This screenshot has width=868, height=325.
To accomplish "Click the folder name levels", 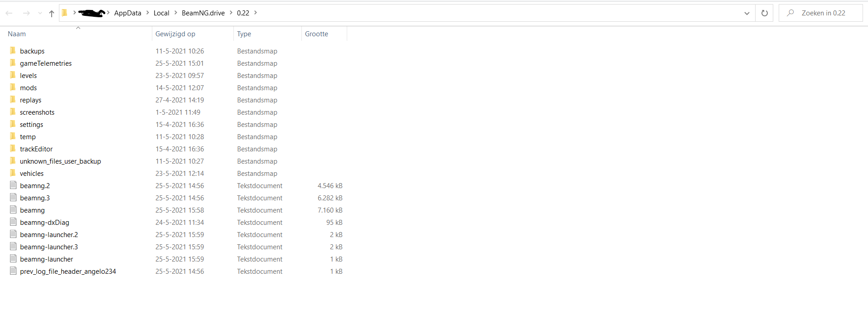I will click(28, 76).
